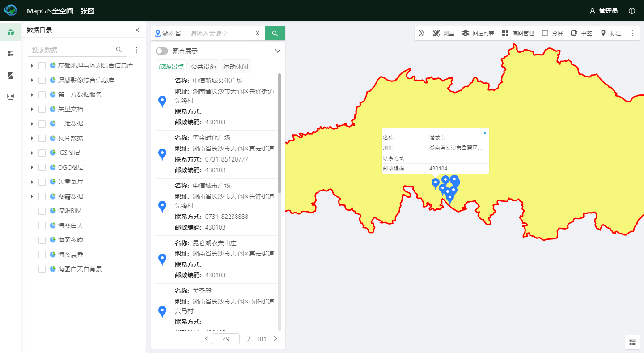Click the 湖南省 region selector

point(168,33)
